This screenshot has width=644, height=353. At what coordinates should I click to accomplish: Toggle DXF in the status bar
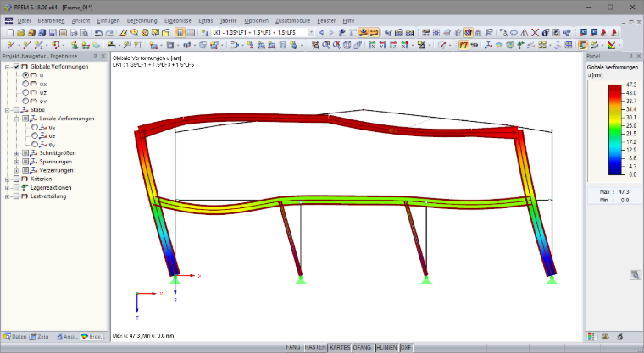click(x=406, y=347)
